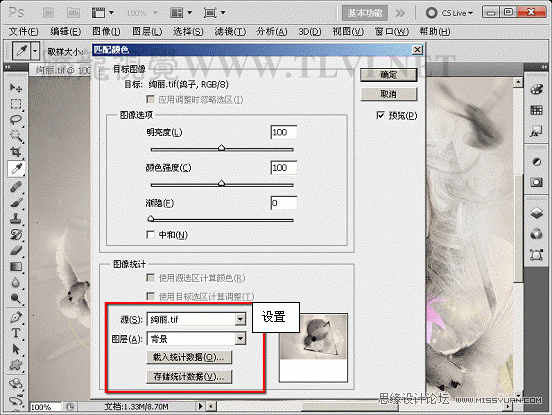Image resolution: width=552 pixels, height=415 pixels.
Task: Open the 滤镜(T) menu
Action: click(230, 32)
